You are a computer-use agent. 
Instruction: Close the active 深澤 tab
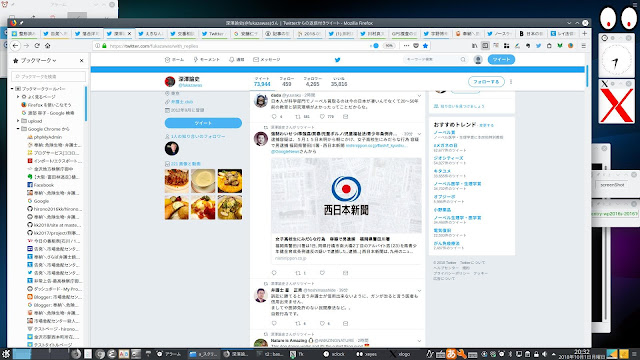coord(130,33)
